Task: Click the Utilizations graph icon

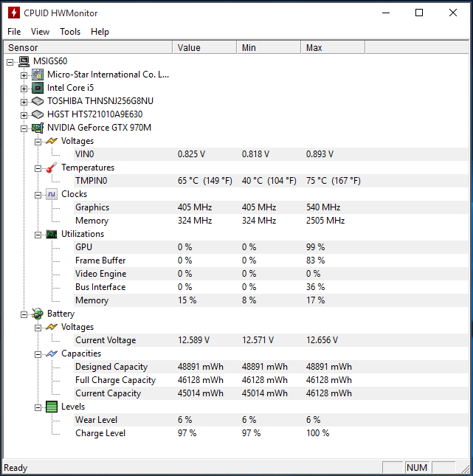Action: (52, 234)
